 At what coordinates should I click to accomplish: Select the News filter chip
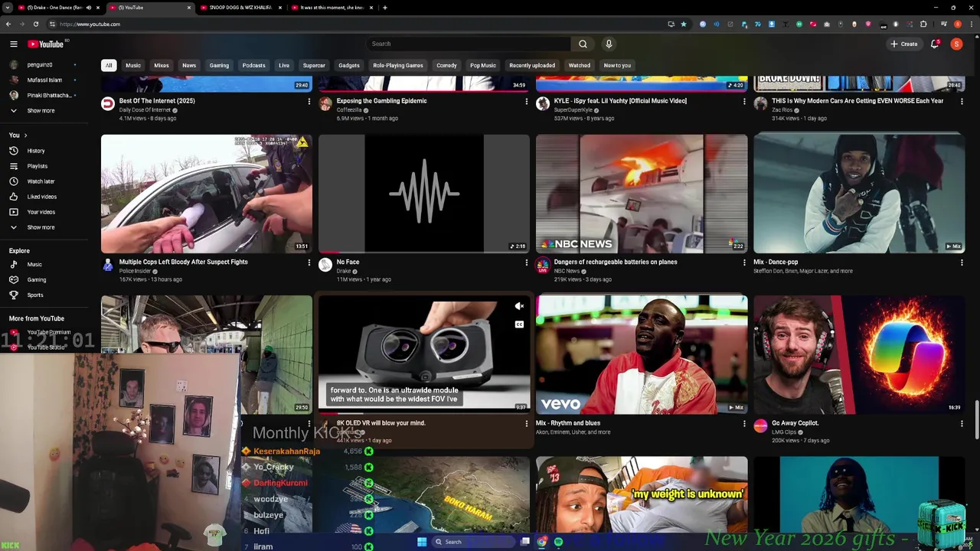pos(189,66)
